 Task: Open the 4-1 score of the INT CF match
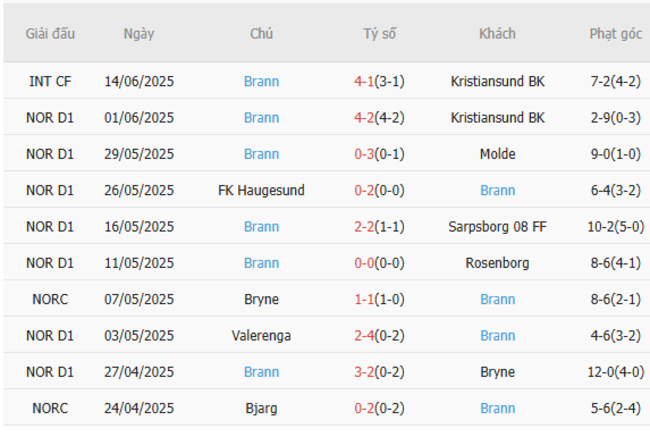[x=365, y=82]
